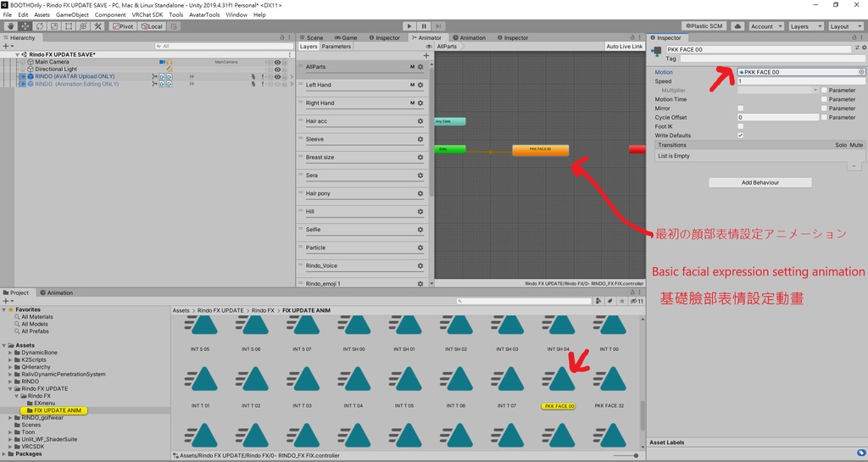The width and height of the screenshot is (868, 462).
Task: Click the Speed value input field
Action: pos(801,81)
